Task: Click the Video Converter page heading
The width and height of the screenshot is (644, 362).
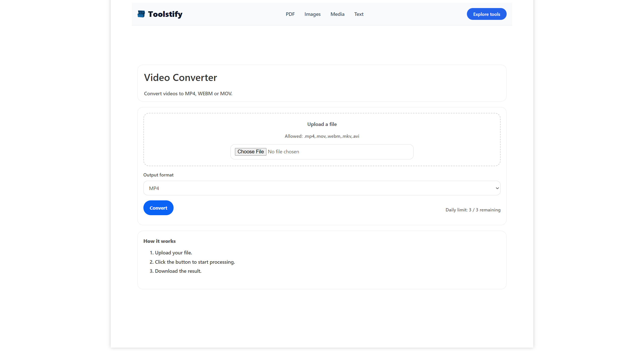Action: (180, 78)
